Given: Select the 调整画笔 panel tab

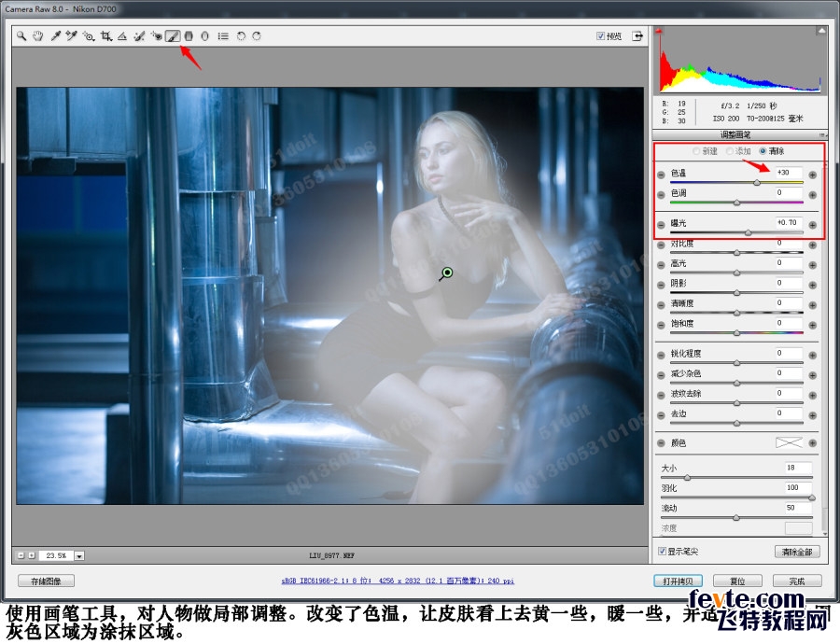Looking at the screenshot, I should 735,134.
